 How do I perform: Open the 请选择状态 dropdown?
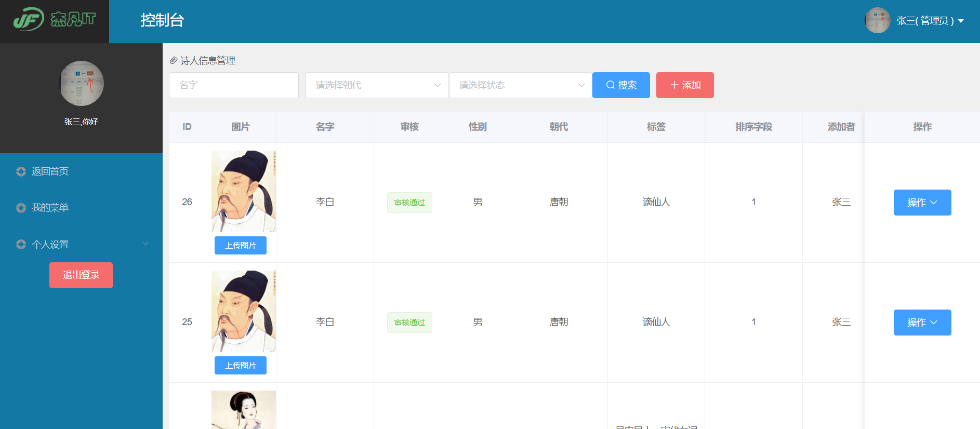pos(521,85)
